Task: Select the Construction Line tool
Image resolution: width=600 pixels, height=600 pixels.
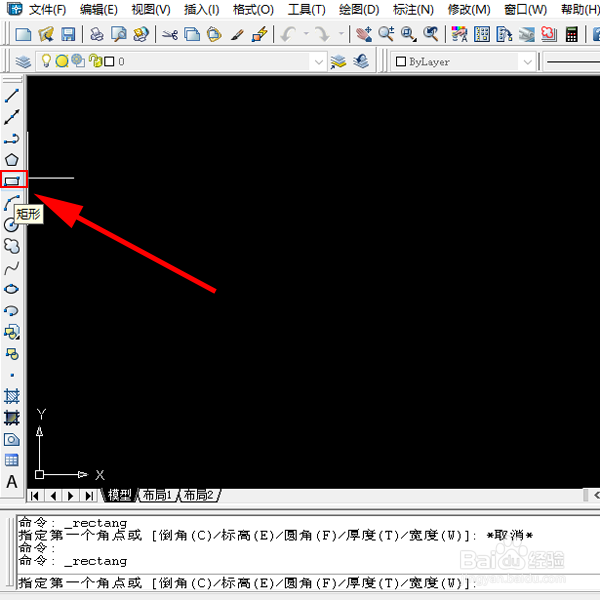Action: click(x=11, y=117)
